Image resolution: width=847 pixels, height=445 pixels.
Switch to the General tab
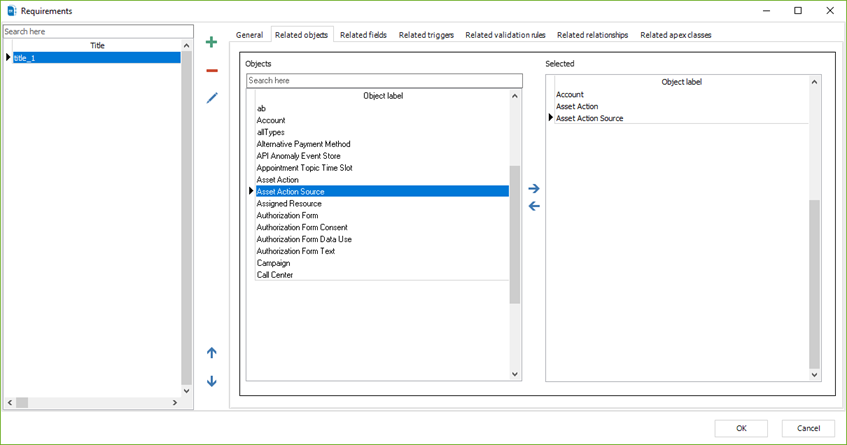pos(249,35)
